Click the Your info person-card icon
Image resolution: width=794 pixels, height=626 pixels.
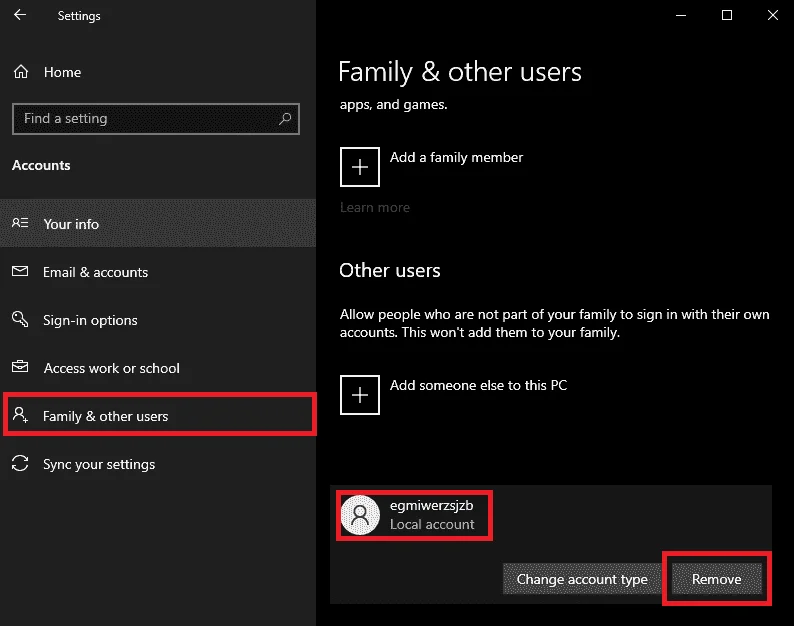point(20,223)
